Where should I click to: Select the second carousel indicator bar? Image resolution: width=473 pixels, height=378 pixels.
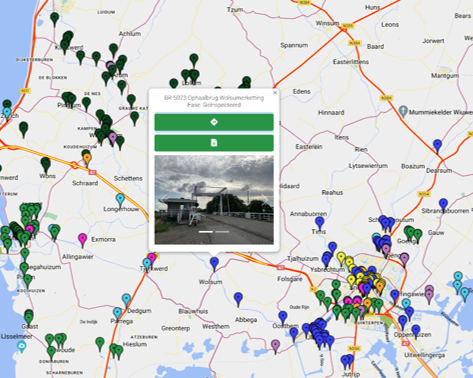(x=222, y=232)
